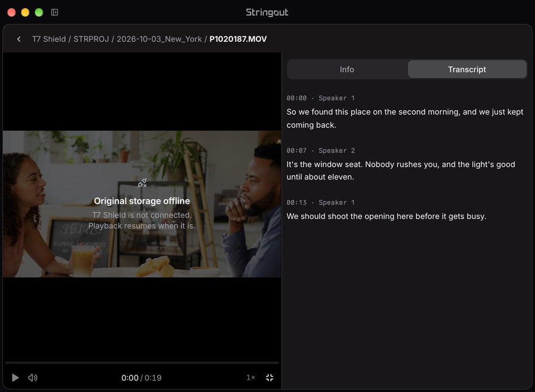Screen dimensions: 535x392
Task: Play the video clip
Action: pos(15,378)
